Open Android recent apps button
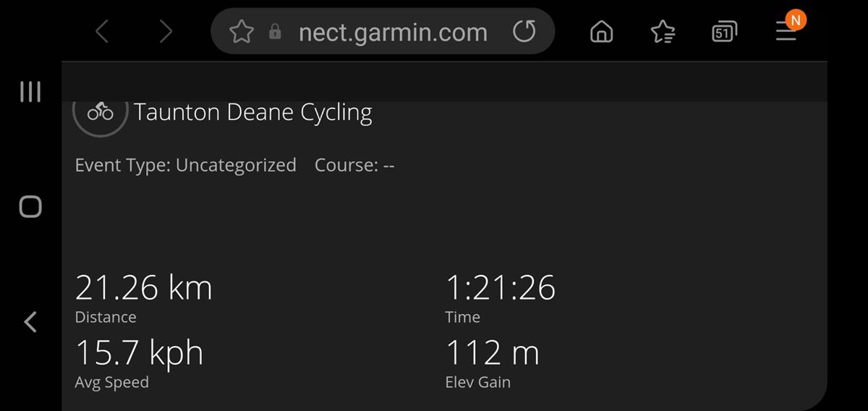The image size is (868, 411). 30,92
